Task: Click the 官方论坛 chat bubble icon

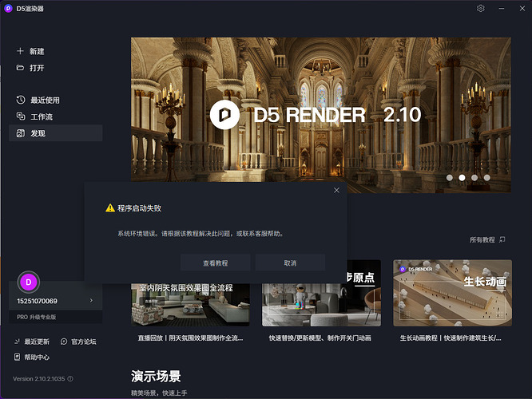Action: (64, 342)
